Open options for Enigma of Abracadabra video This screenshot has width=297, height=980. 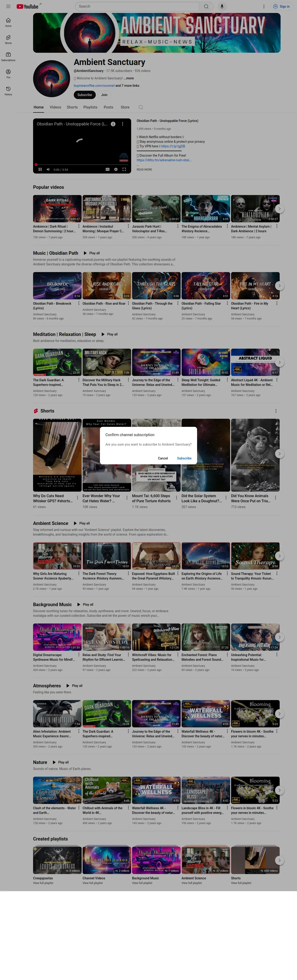tap(227, 226)
